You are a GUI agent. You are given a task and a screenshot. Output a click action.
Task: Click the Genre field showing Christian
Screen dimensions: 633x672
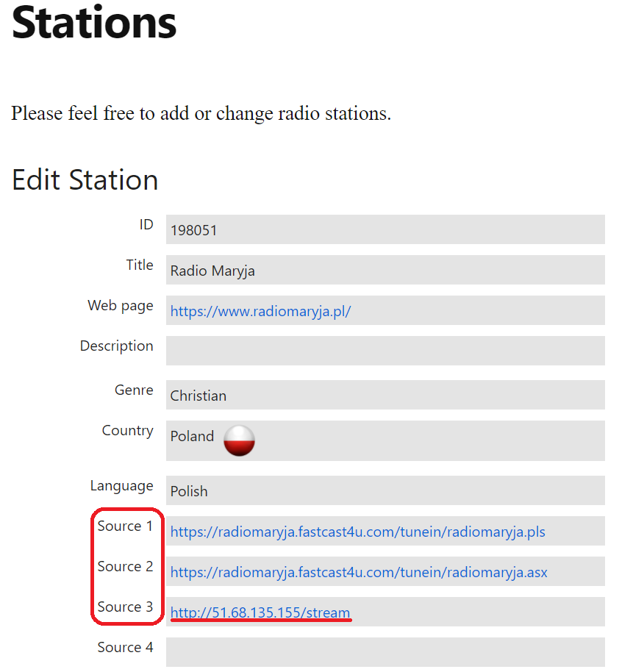coord(385,395)
